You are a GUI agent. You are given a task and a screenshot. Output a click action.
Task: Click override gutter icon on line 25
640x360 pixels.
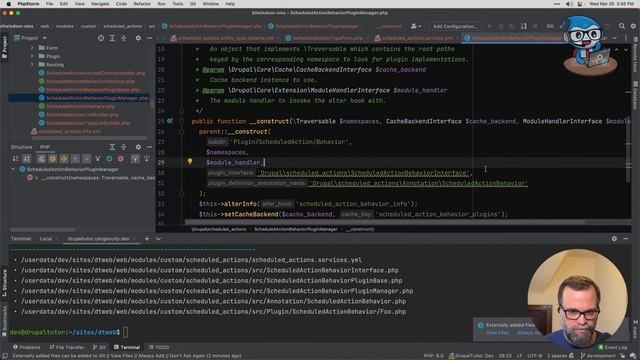(170, 121)
